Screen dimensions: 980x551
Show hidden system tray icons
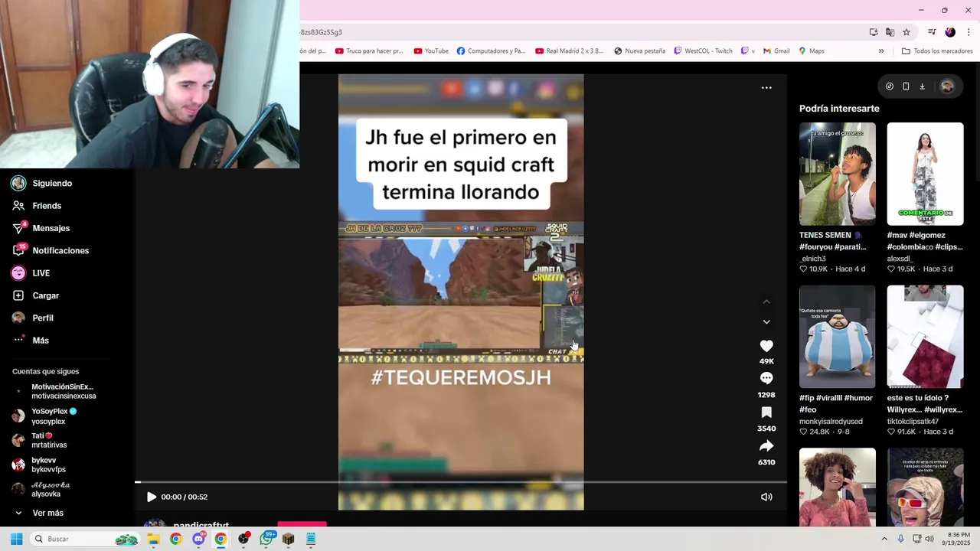click(x=884, y=539)
